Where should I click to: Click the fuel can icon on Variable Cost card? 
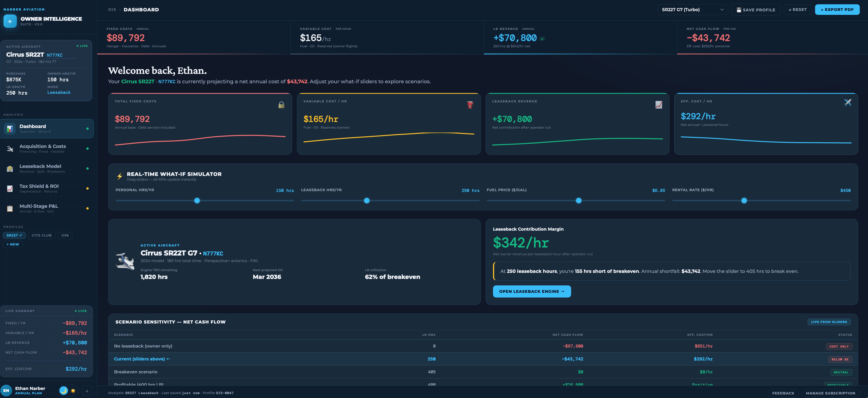coord(470,105)
